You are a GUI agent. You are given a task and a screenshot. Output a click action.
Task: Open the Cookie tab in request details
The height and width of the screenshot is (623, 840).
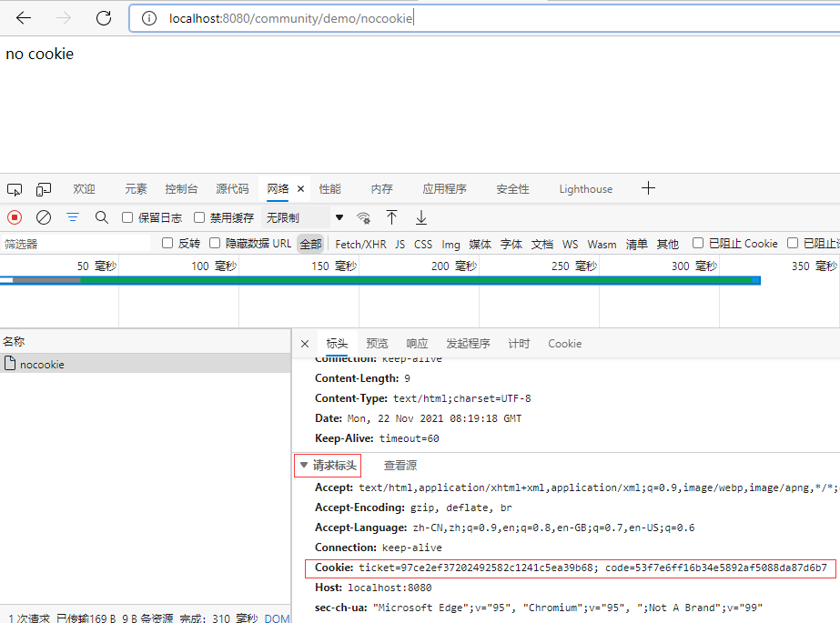click(x=564, y=343)
